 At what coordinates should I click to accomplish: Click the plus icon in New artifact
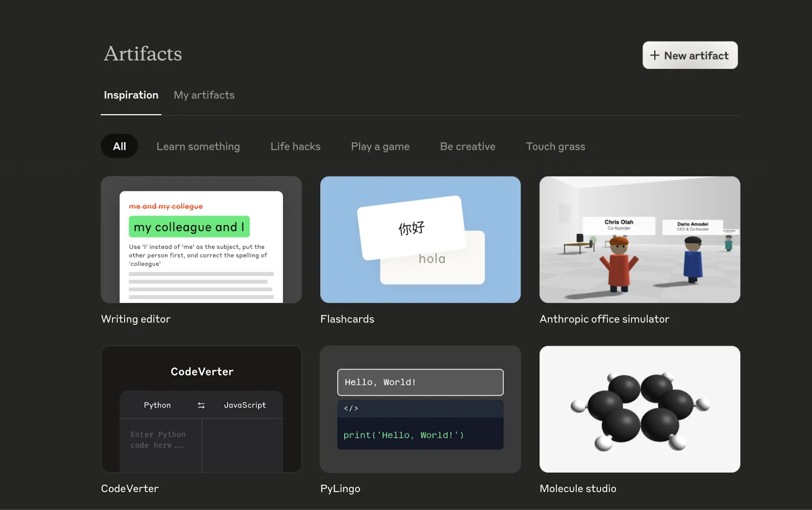point(655,55)
